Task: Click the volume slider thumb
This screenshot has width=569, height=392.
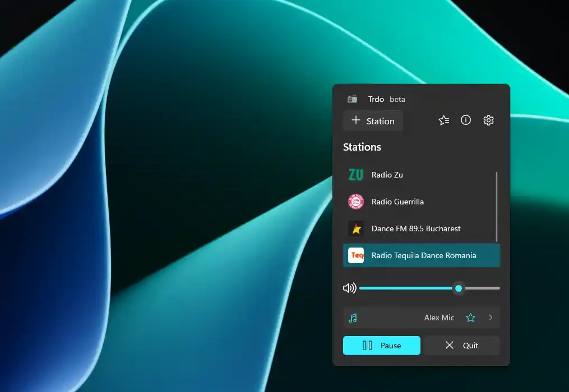Action: (459, 288)
